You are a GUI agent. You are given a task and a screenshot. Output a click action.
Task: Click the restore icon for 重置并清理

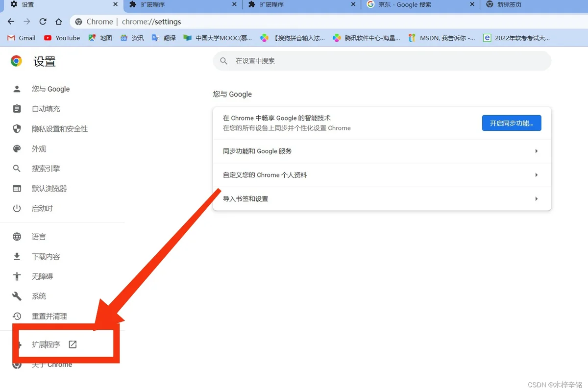pos(17,316)
